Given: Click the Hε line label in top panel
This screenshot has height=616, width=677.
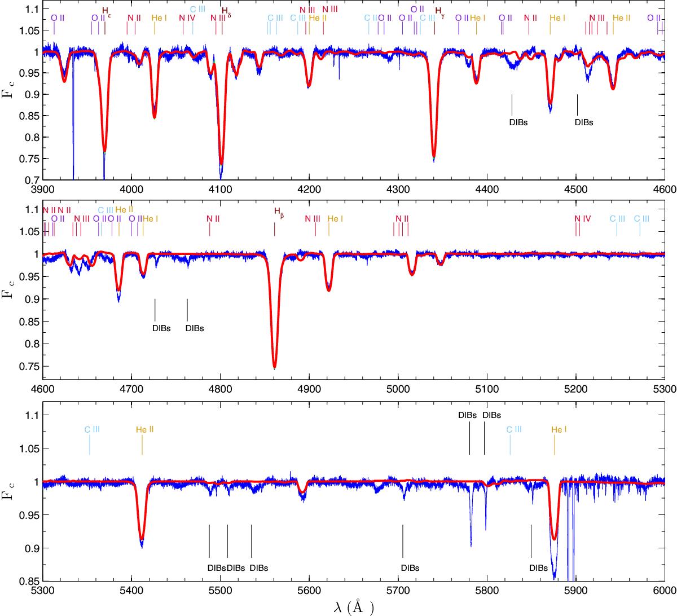Looking at the screenshot, I should pos(106,11).
